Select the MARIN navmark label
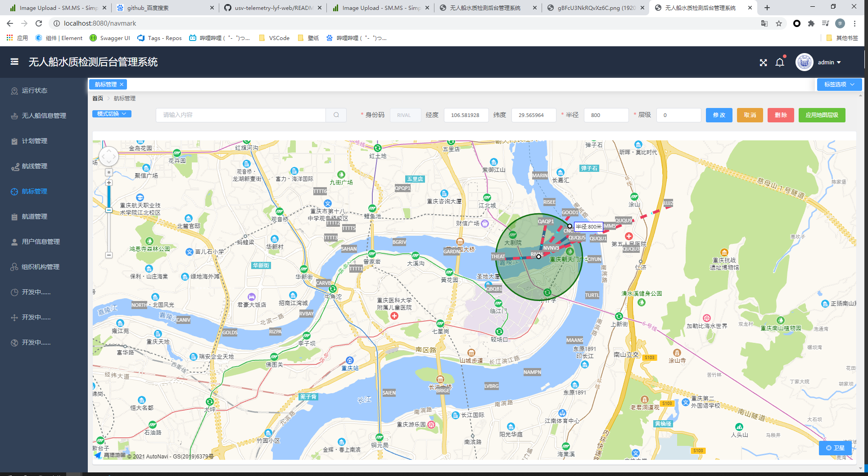This screenshot has width=868, height=476. (x=540, y=175)
